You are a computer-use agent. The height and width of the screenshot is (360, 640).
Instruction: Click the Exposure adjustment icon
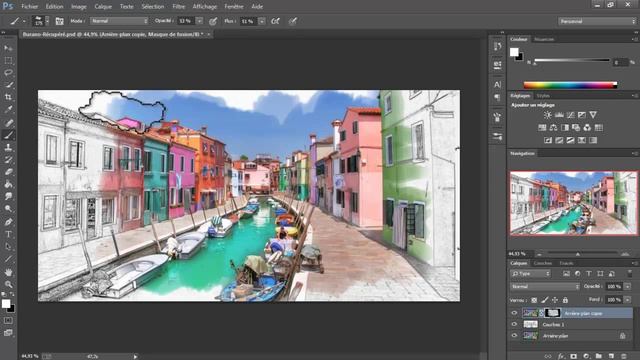coord(582,115)
